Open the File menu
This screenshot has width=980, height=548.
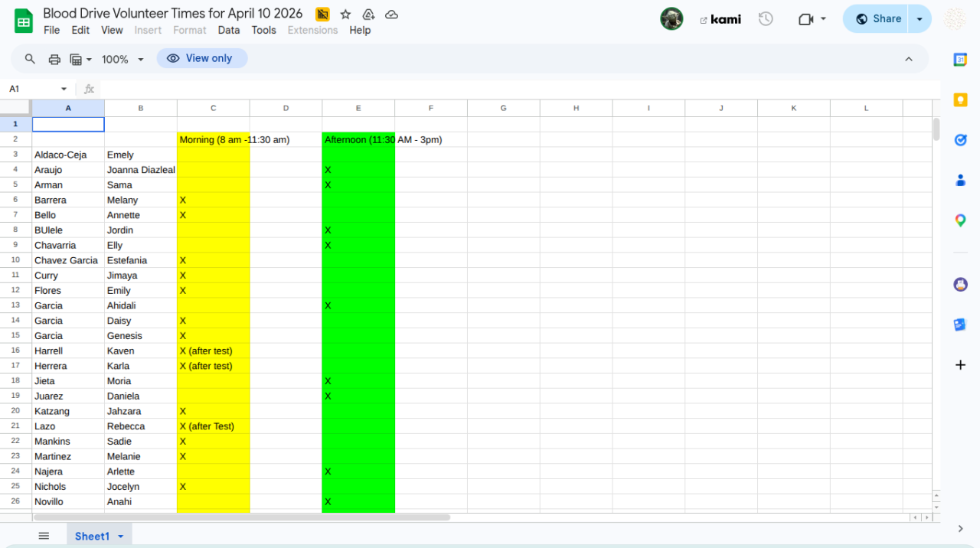(51, 30)
